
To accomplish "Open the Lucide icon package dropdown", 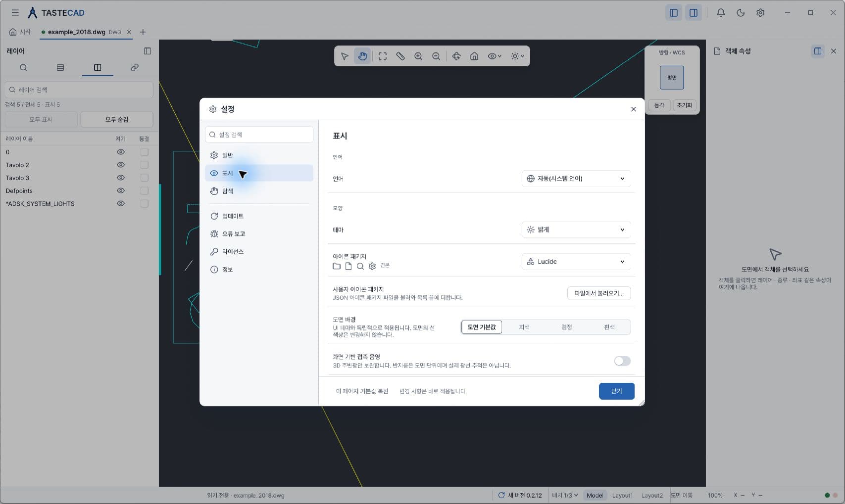I will tap(576, 262).
